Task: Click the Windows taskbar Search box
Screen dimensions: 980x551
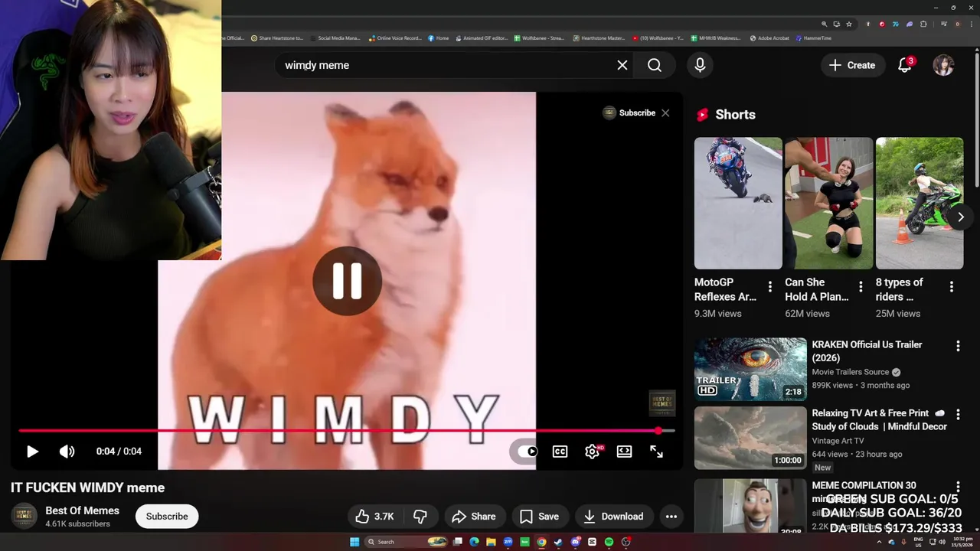Action: click(406, 542)
